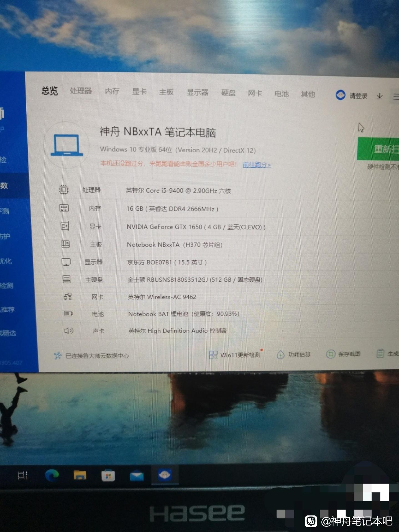Select the 其他 tab
This screenshot has height=532, width=399.
(308, 94)
